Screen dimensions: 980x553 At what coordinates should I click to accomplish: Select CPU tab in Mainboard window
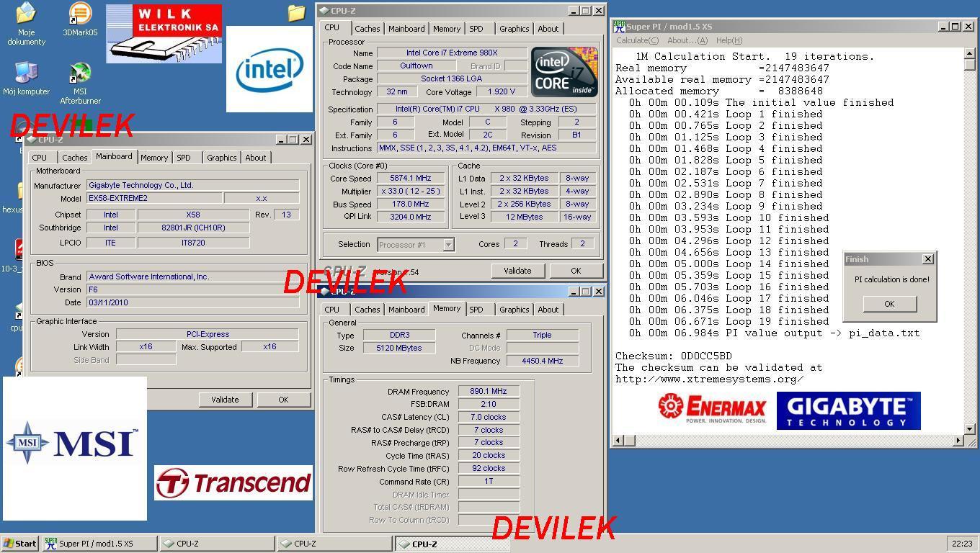point(40,158)
